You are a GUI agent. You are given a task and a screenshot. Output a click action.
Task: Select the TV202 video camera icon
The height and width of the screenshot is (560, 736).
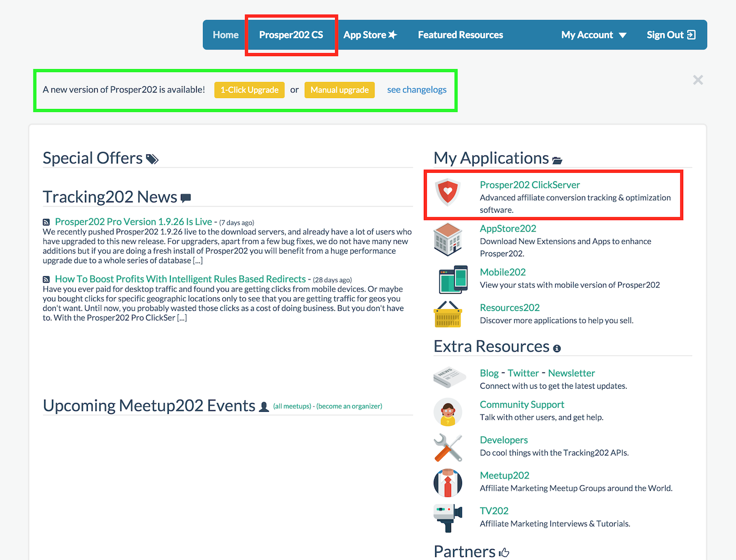click(x=447, y=517)
